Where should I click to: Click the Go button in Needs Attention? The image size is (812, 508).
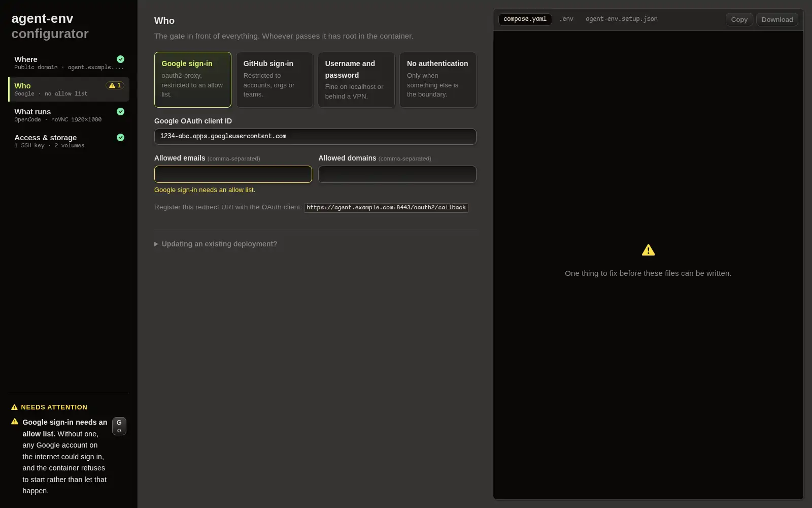[x=119, y=426]
